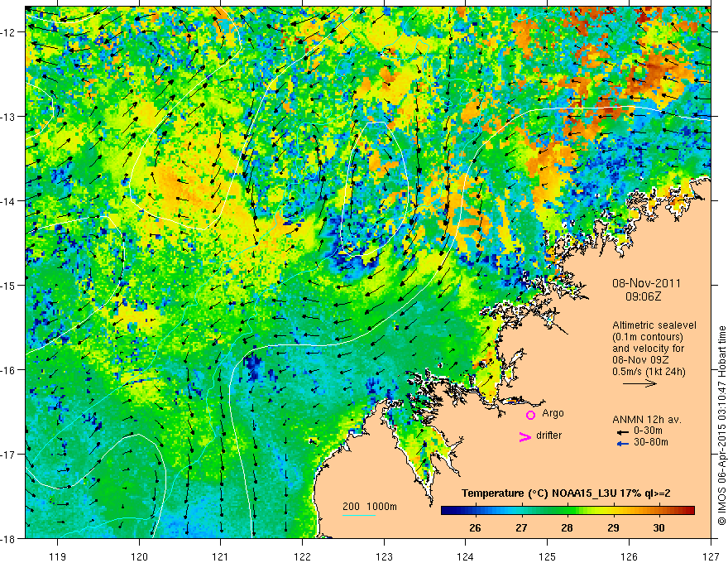Click the color bar value 28
Image resolution: width=728 pixels, height=563 pixels.
click(x=567, y=527)
